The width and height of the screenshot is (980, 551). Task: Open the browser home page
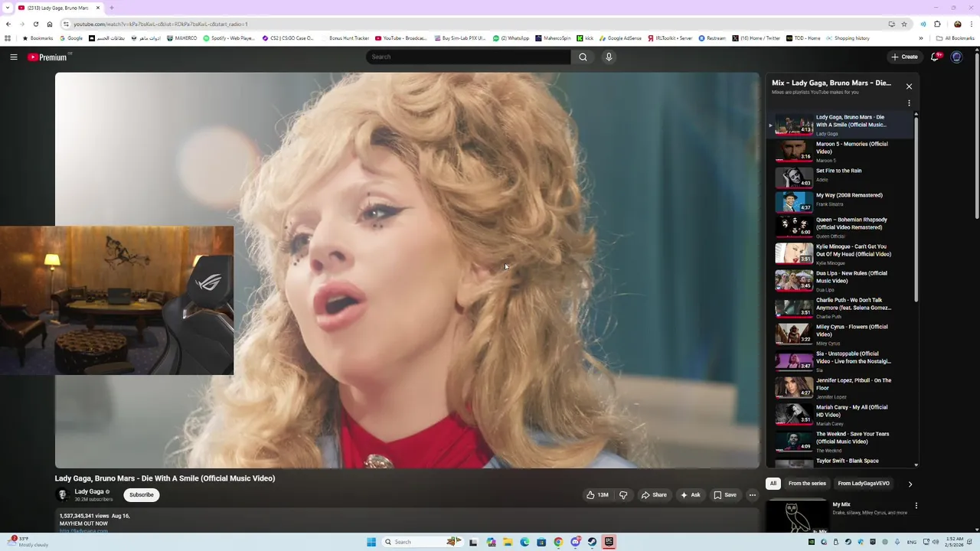[x=50, y=24]
